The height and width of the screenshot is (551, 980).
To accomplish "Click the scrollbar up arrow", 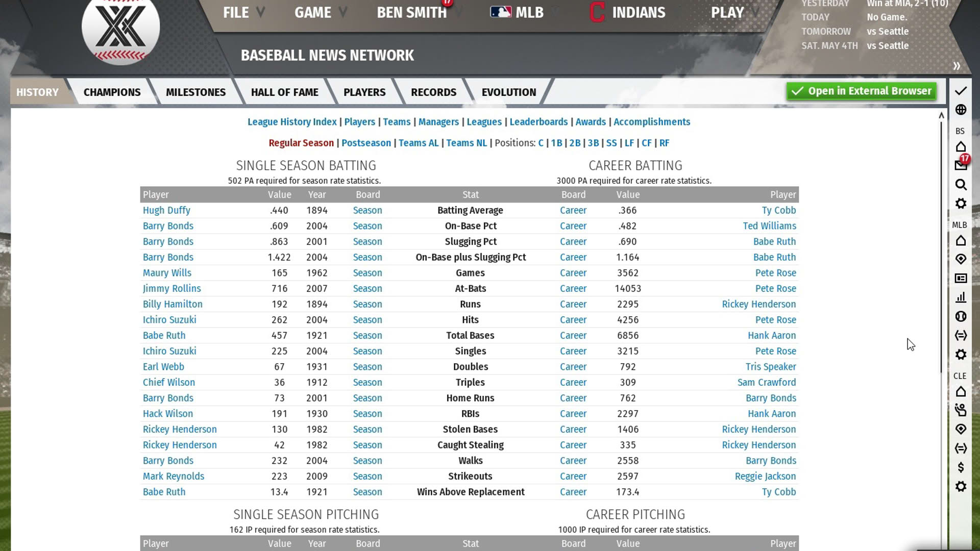I will tap(942, 115).
